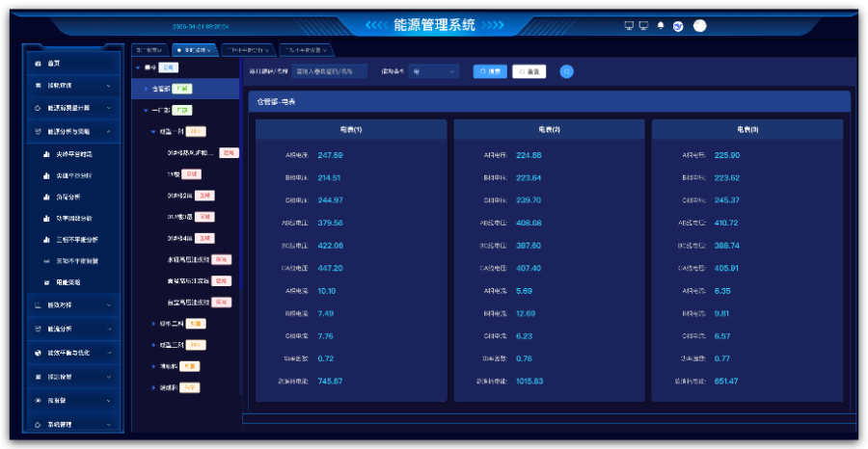Open the query condition dropdown showing 电
Viewport: 868px width, 449px height.
click(434, 71)
